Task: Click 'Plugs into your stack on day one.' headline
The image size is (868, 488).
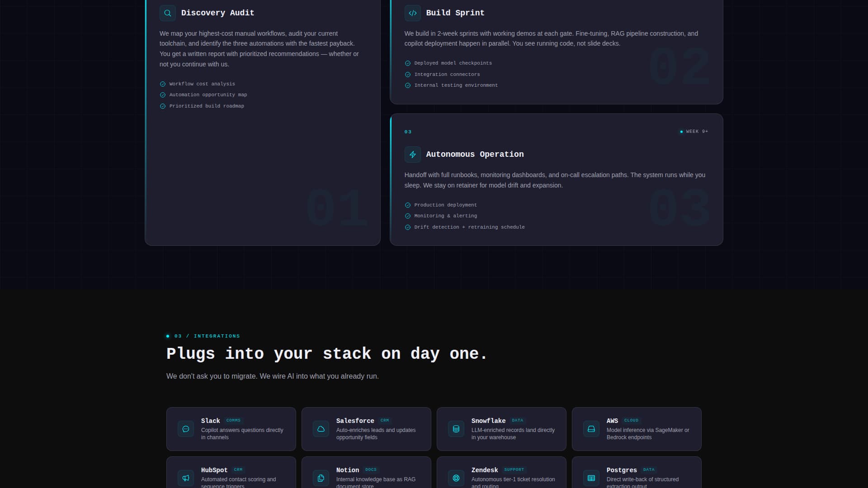Action: tap(327, 354)
